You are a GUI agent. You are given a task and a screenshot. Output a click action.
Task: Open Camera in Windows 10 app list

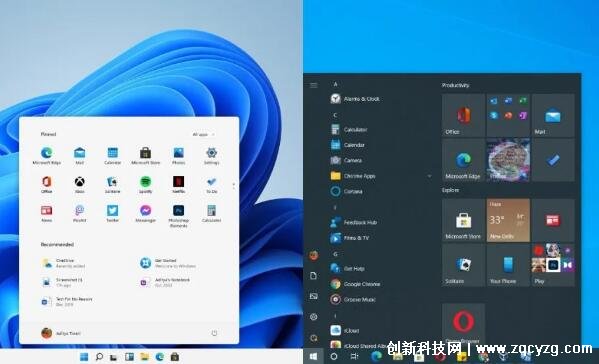tap(346, 160)
